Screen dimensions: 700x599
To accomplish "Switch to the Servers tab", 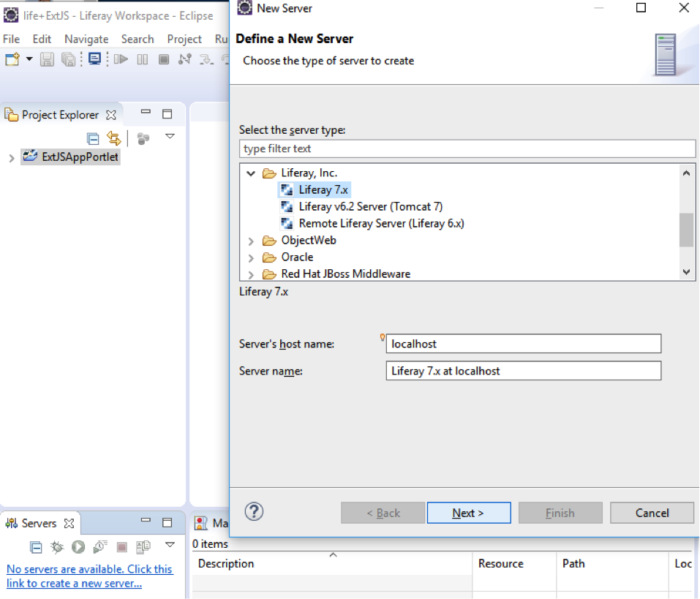I will pos(39,523).
